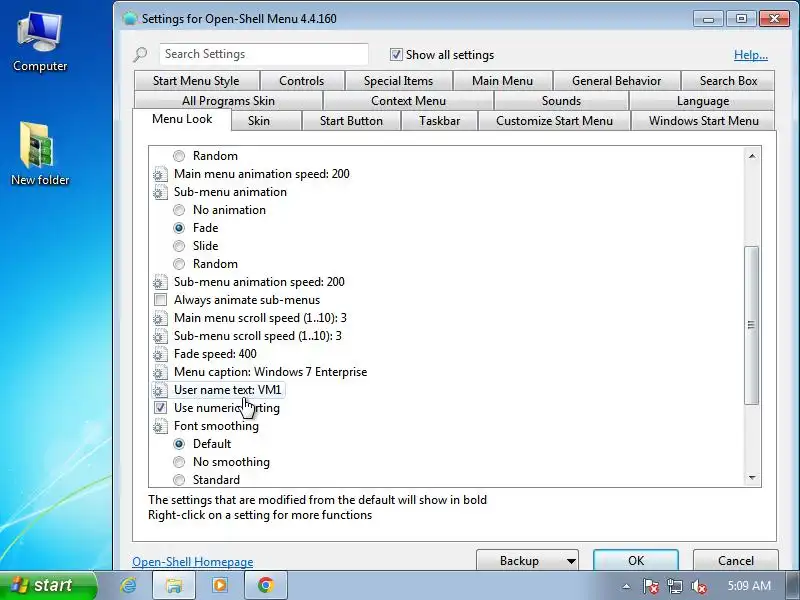The image size is (800, 600).
Task: Select No animation for sub-menu animation
Action: click(179, 210)
